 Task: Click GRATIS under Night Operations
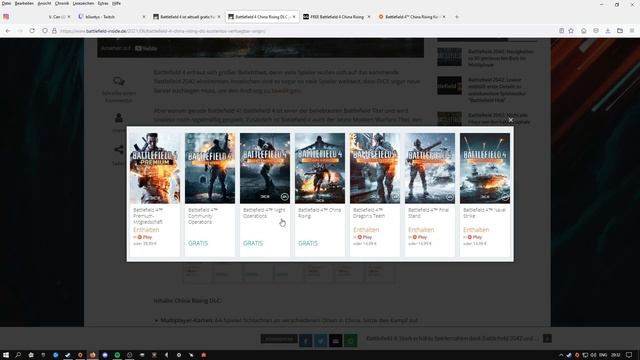[253, 243]
